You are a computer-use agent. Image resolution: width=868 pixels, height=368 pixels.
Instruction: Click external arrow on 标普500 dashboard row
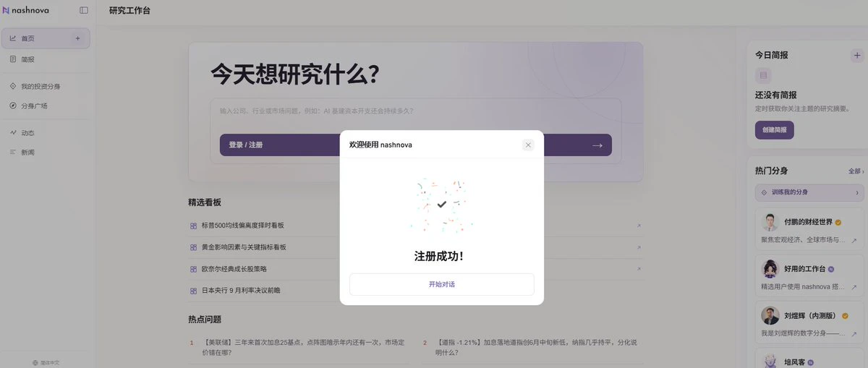(x=639, y=226)
